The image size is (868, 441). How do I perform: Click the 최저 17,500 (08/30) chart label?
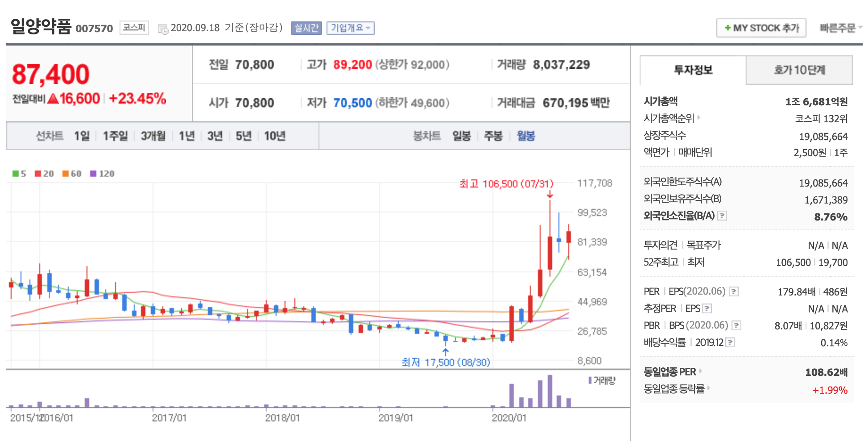click(x=446, y=362)
